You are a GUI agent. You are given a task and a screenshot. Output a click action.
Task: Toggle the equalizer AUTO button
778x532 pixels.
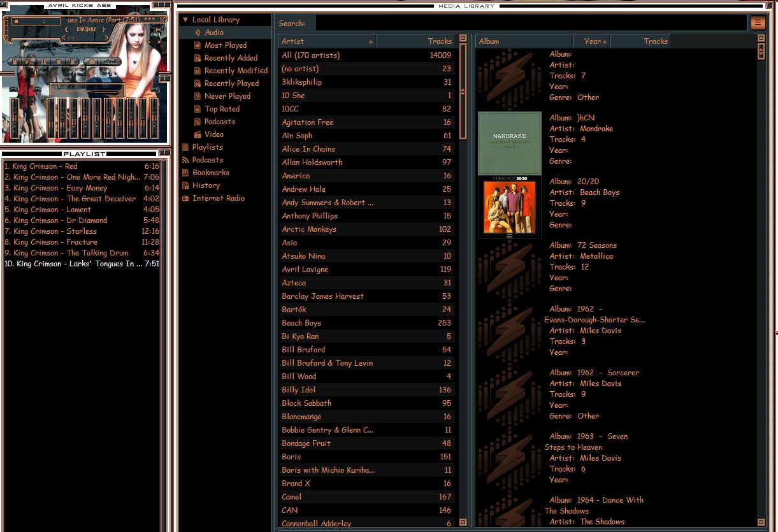pos(37,89)
